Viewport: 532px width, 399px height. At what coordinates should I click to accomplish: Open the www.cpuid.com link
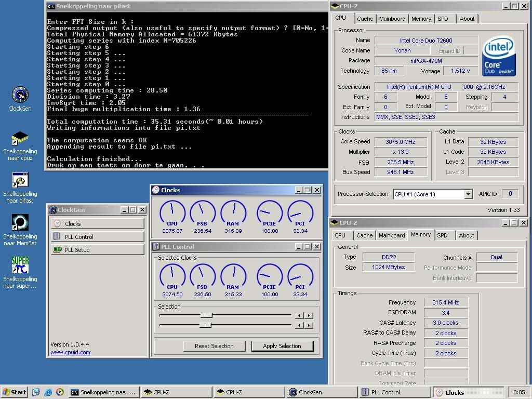[70, 352]
